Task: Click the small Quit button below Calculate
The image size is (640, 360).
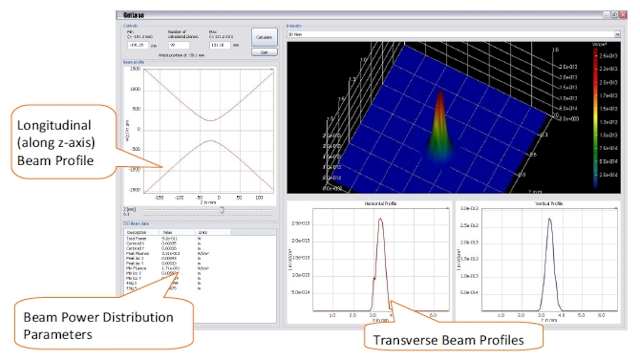Action: pyautogui.click(x=264, y=52)
